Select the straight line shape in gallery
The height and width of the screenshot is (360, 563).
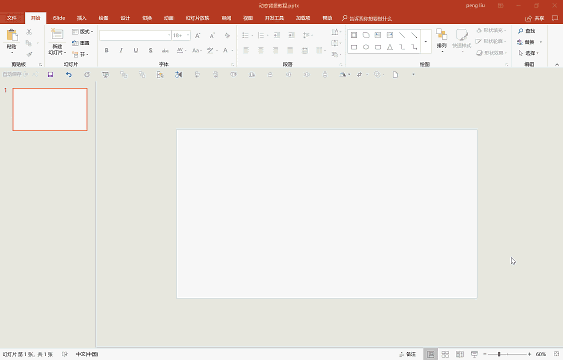[x=402, y=35]
